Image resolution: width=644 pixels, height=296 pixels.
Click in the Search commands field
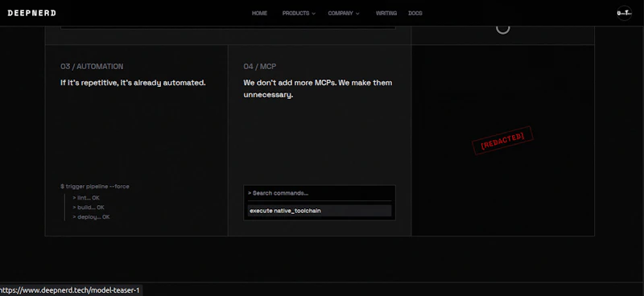[319, 193]
